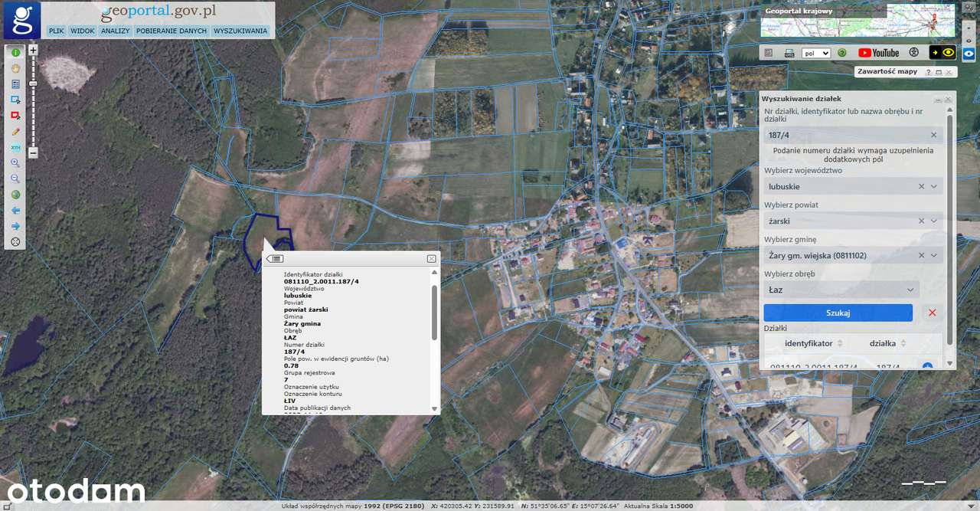Image resolution: width=980 pixels, height=511 pixels.
Task: Open the pol language dropdown
Action: 816,53
